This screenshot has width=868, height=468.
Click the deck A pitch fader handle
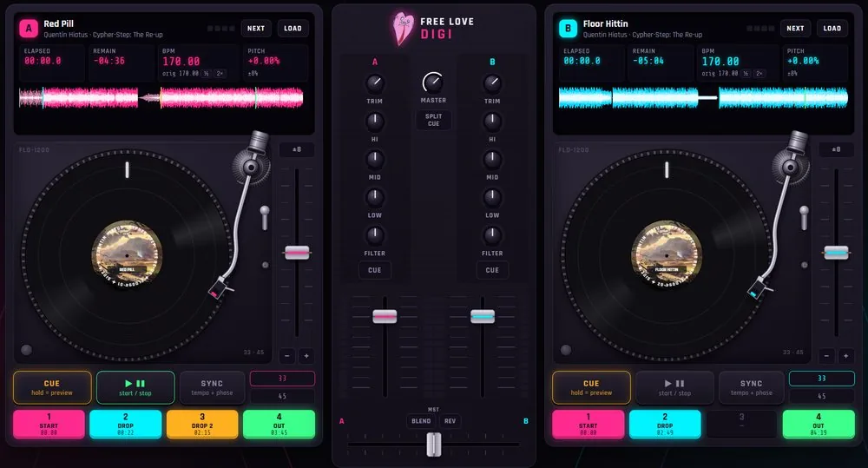click(297, 253)
